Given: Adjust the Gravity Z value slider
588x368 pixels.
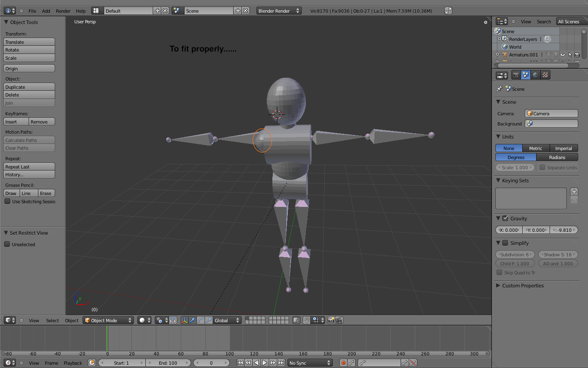Looking at the screenshot, I should point(564,230).
